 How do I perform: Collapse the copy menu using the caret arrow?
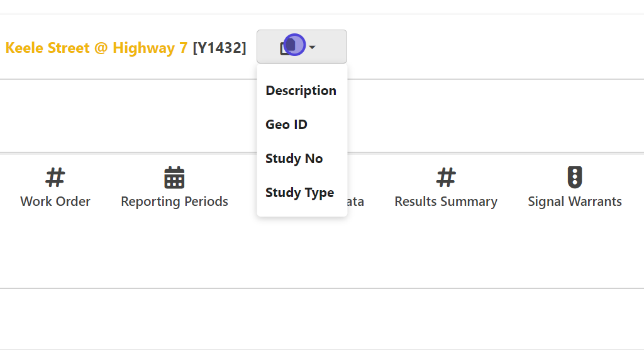click(x=313, y=47)
